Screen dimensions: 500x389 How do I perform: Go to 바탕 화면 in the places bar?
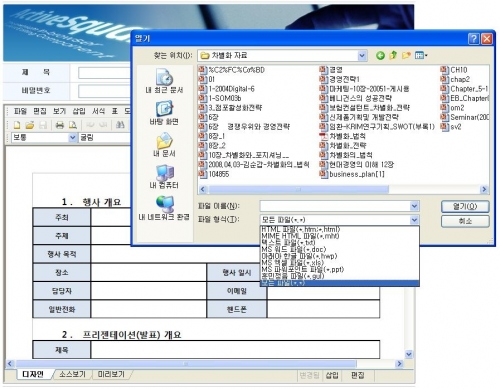164,113
